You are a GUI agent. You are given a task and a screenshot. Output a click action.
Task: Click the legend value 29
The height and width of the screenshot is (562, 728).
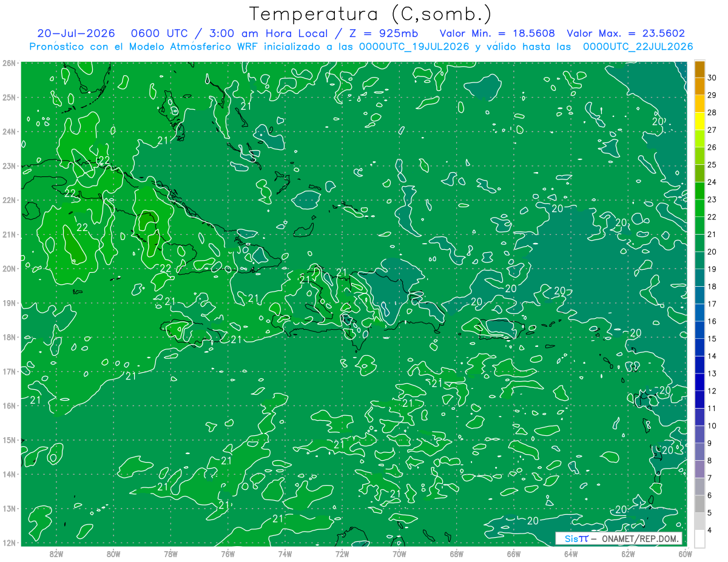pos(712,95)
